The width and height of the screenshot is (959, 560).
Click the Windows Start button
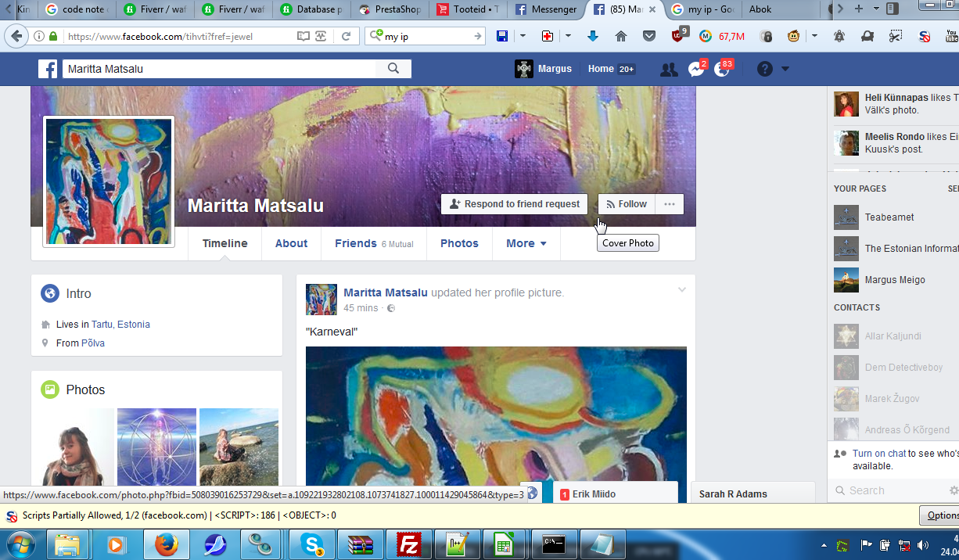(21, 544)
